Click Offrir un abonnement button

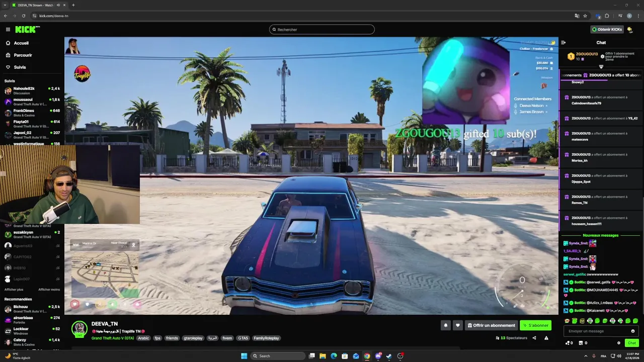491,325
